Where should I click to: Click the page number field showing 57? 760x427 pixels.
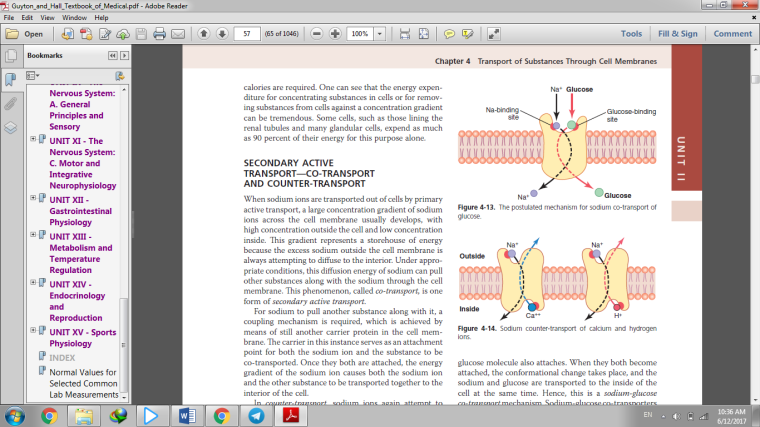point(247,34)
